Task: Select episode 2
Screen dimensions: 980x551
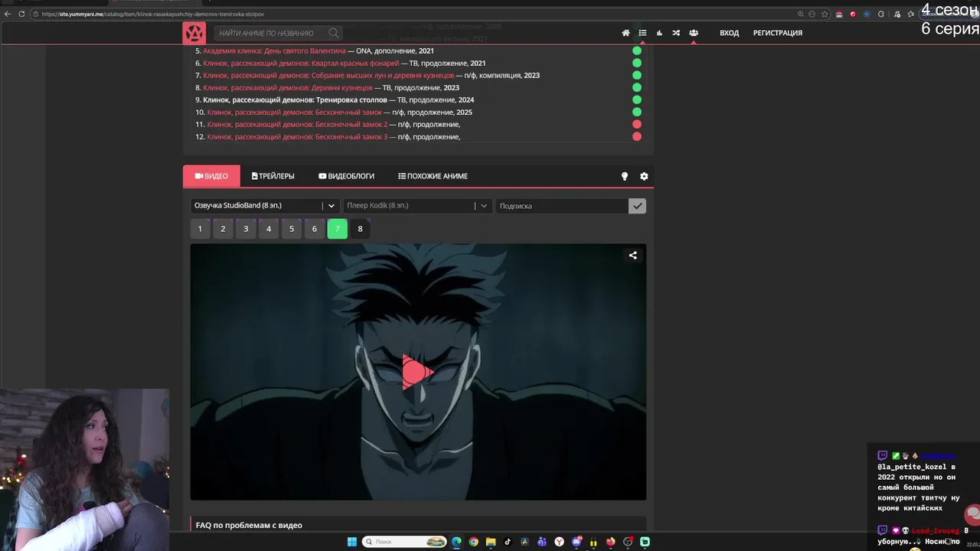Action: pyautogui.click(x=223, y=229)
